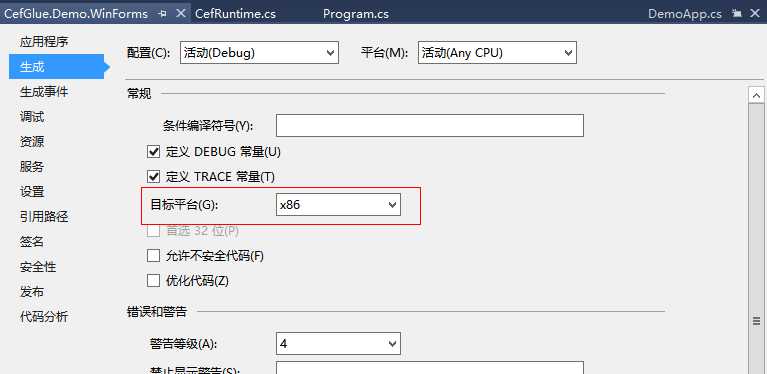Viewport: 767px width, 374px height.
Task: Open the 服务 page
Action: pyautogui.click(x=32, y=167)
